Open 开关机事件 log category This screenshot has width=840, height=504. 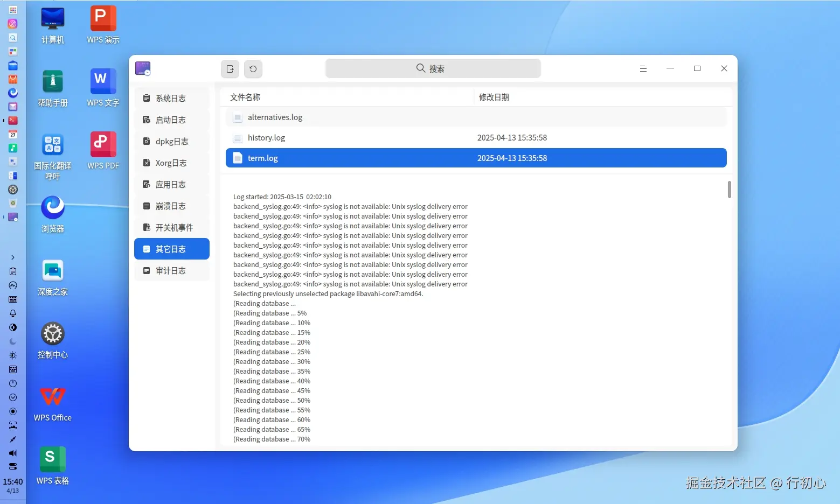click(x=172, y=227)
